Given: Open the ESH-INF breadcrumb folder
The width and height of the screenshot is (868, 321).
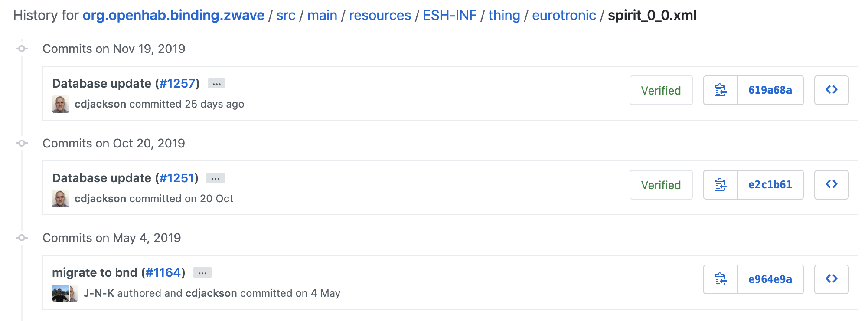Looking at the screenshot, I should pyautogui.click(x=450, y=15).
